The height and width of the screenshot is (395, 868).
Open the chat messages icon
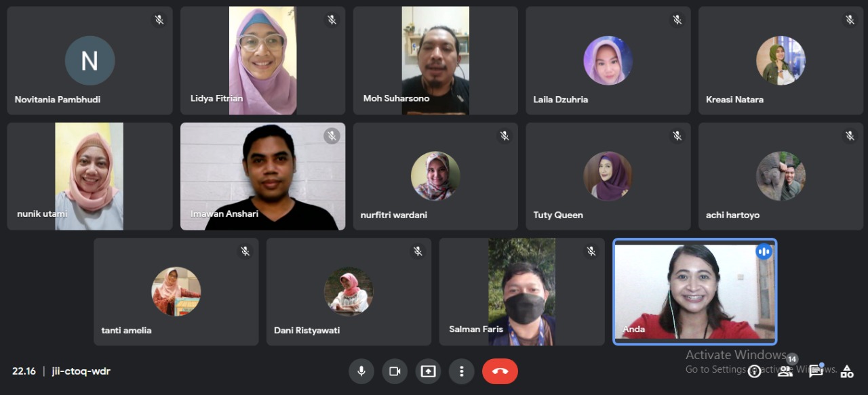[816, 371]
